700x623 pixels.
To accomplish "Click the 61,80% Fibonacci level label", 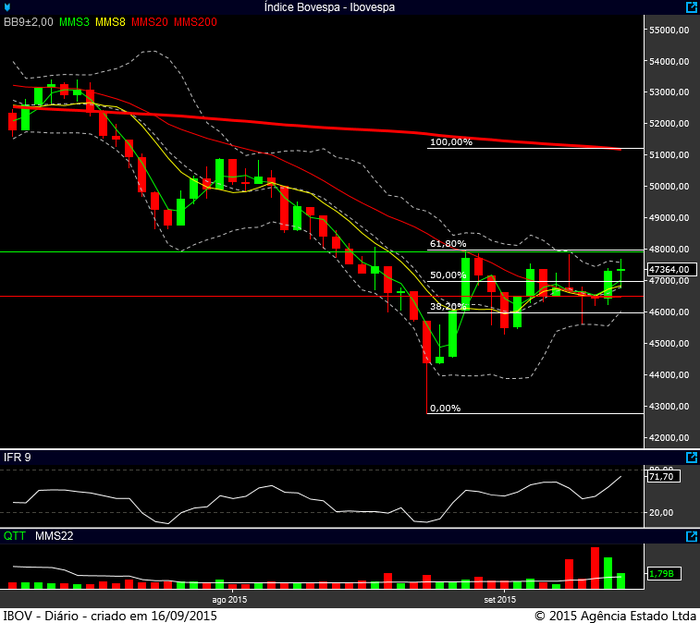I will pyautogui.click(x=448, y=243).
